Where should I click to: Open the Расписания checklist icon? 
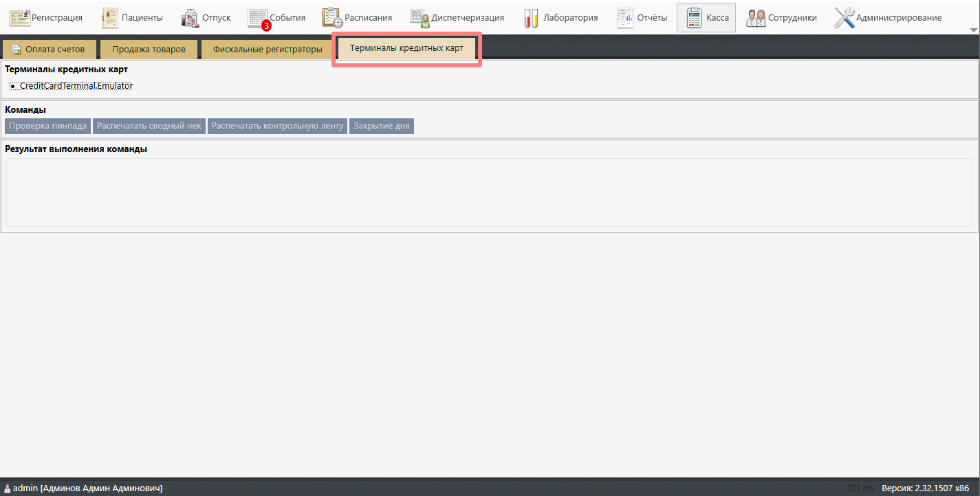click(x=332, y=18)
